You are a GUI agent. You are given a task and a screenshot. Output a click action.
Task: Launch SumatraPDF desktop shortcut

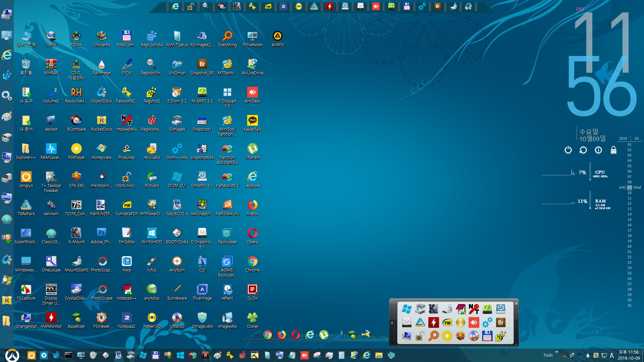tap(126, 207)
